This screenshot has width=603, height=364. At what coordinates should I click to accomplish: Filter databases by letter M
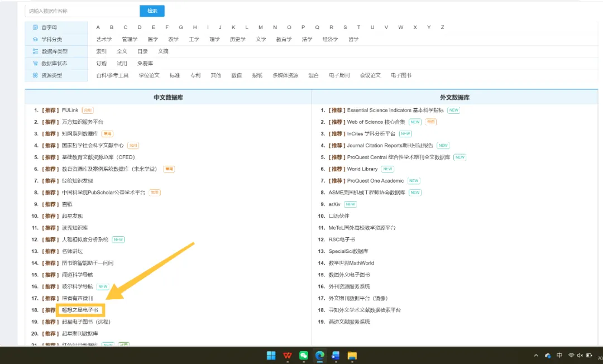(261, 27)
